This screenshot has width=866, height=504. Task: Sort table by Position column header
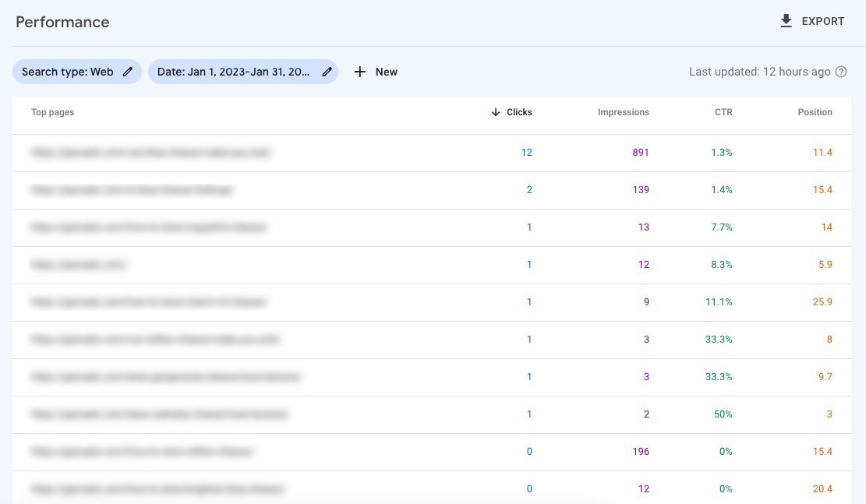[x=815, y=112]
